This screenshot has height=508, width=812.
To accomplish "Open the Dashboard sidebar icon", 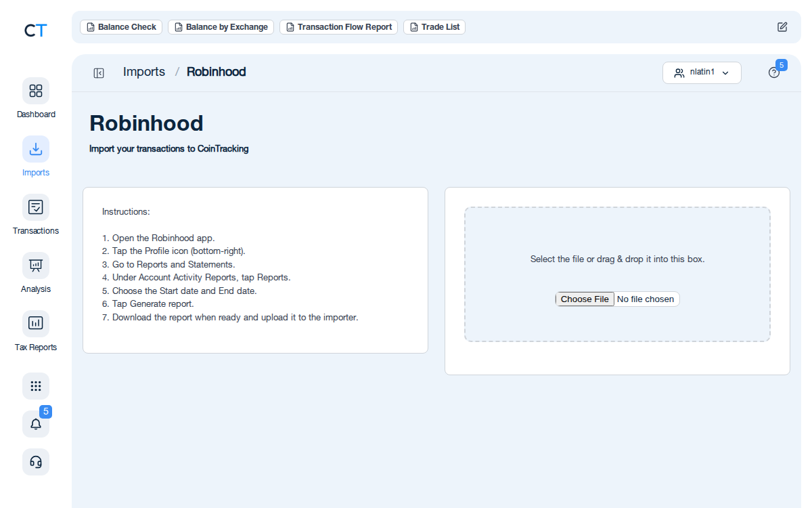I will pos(36,91).
